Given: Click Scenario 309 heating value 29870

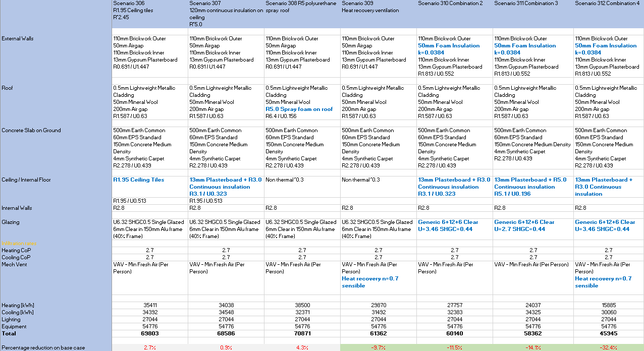Looking at the screenshot, I should tap(379, 305).
